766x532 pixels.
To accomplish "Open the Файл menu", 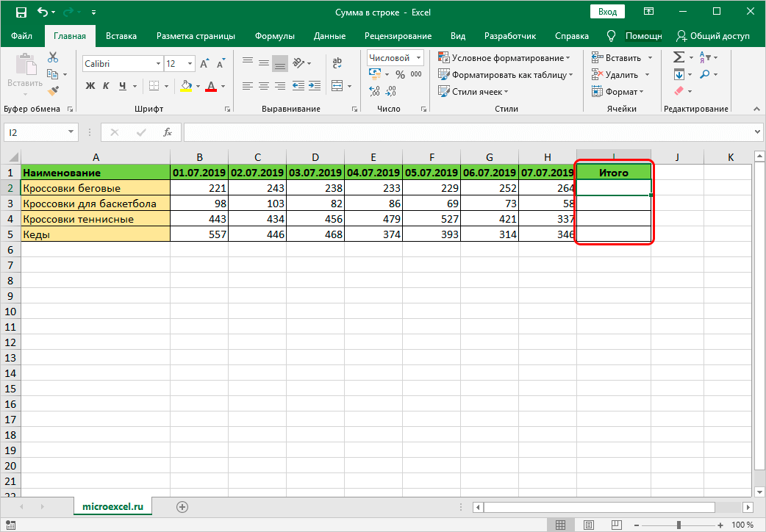I will 22,36.
